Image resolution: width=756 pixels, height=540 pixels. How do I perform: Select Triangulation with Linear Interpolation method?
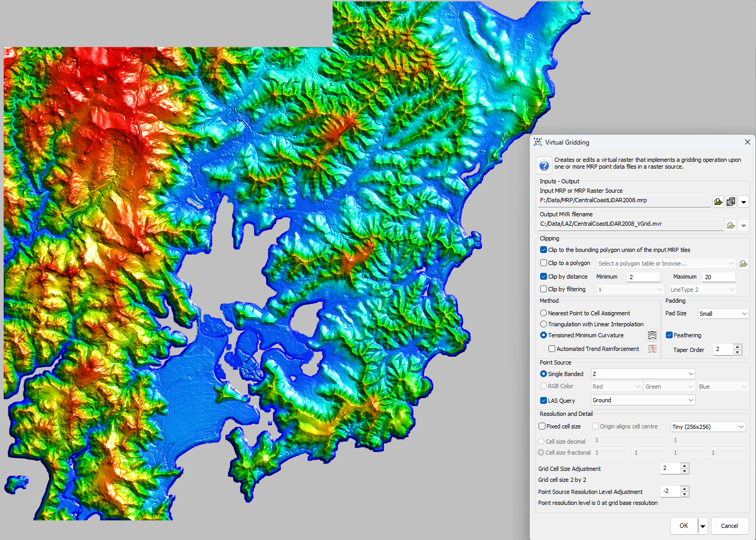(x=544, y=324)
